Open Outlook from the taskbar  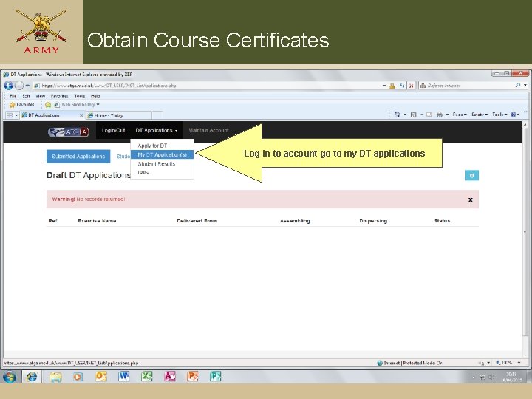coord(101,377)
